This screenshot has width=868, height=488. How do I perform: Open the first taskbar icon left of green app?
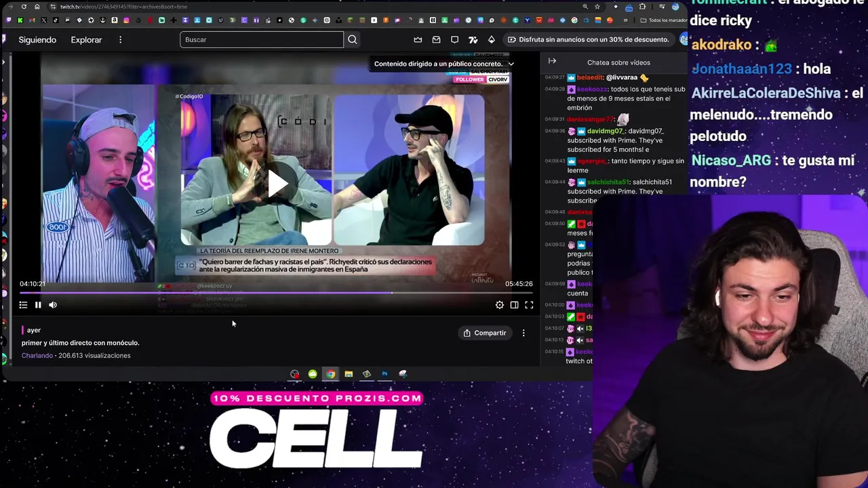click(294, 374)
